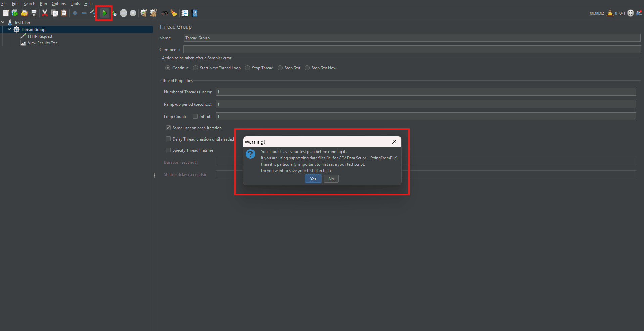Start the test with the green play icon
This screenshot has height=331, width=644.
[104, 13]
